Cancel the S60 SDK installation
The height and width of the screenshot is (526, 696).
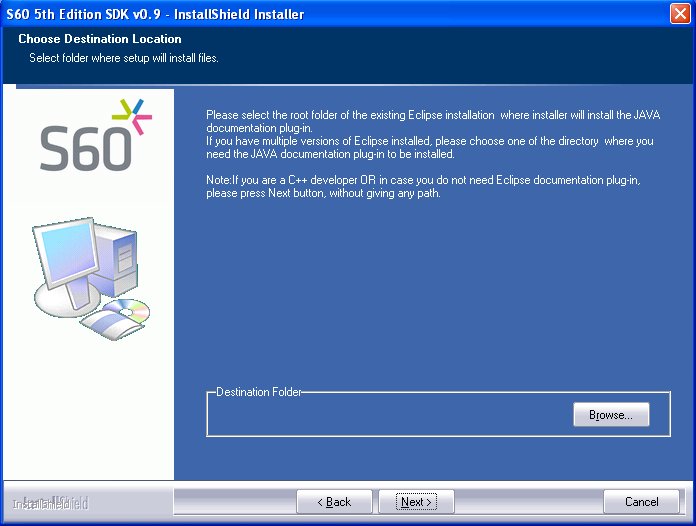pos(641,502)
